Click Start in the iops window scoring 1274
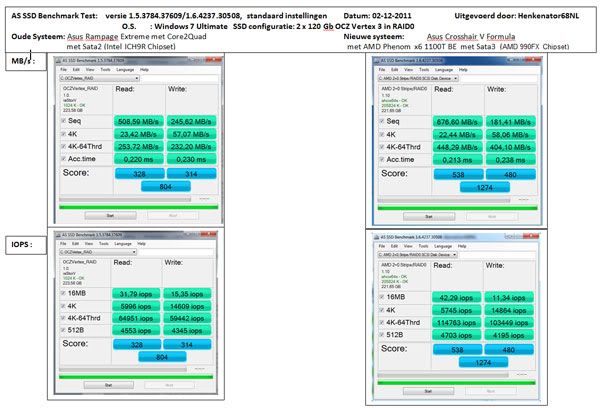 (x=428, y=391)
